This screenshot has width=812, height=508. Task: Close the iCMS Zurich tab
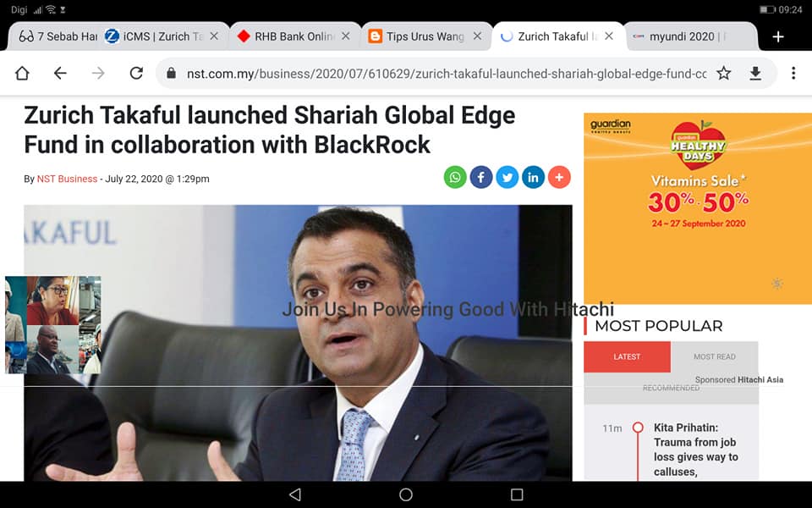(214, 36)
